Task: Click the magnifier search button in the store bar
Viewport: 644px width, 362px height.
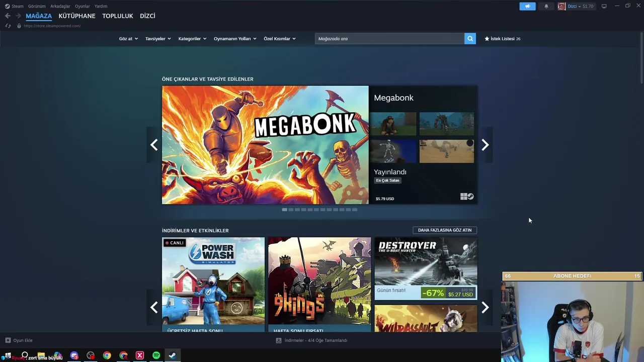Action: pos(470,39)
